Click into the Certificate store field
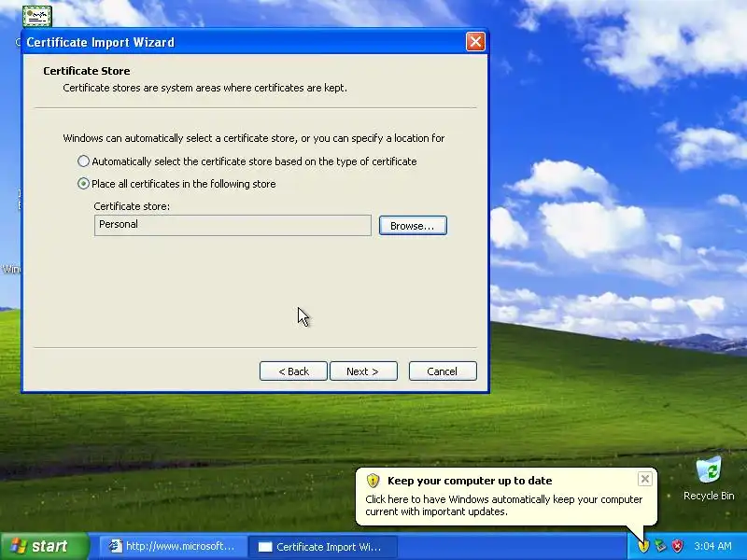The image size is (747, 560). 233,225
